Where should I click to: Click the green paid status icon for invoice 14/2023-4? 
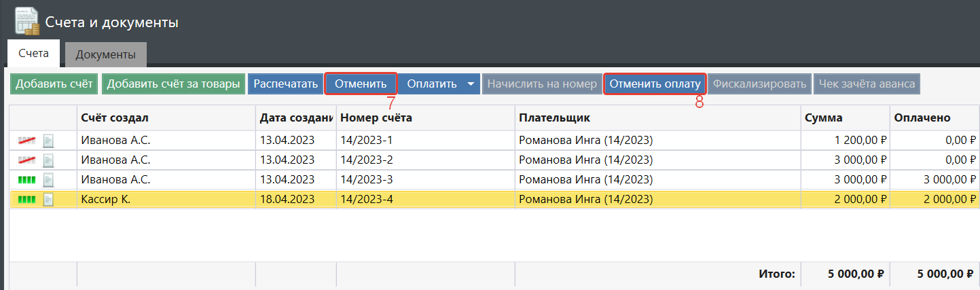point(26,200)
